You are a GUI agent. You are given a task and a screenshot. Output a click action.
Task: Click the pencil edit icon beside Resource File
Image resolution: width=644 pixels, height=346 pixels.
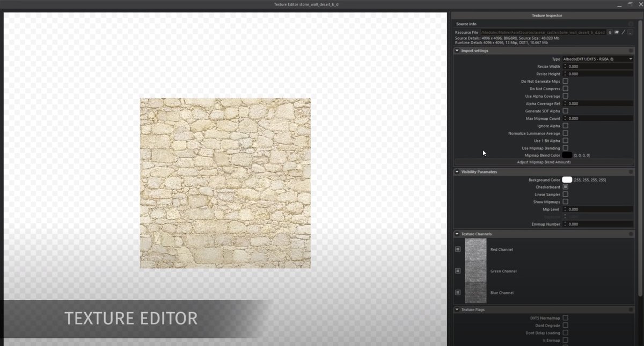(x=623, y=32)
